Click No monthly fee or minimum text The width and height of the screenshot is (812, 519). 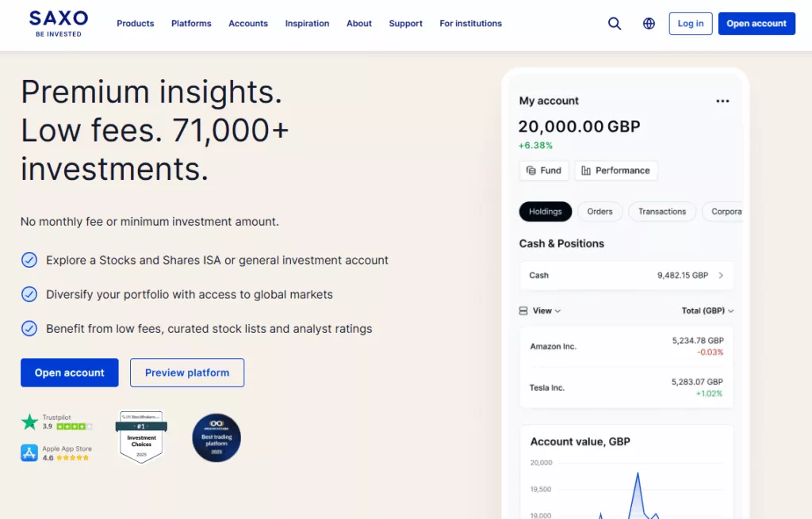pyautogui.click(x=150, y=222)
